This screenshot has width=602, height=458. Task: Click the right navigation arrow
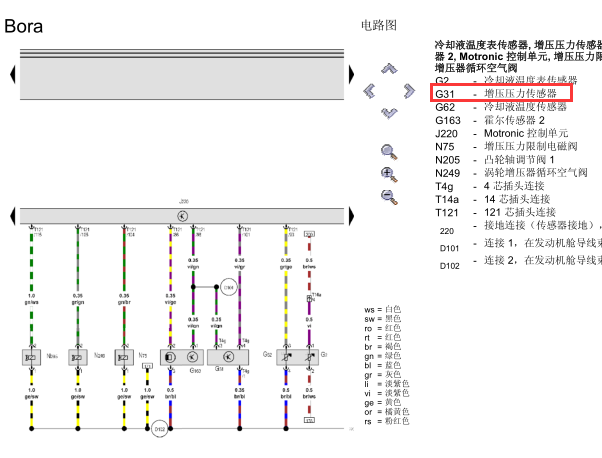pyautogui.click(x=409, y=91)
